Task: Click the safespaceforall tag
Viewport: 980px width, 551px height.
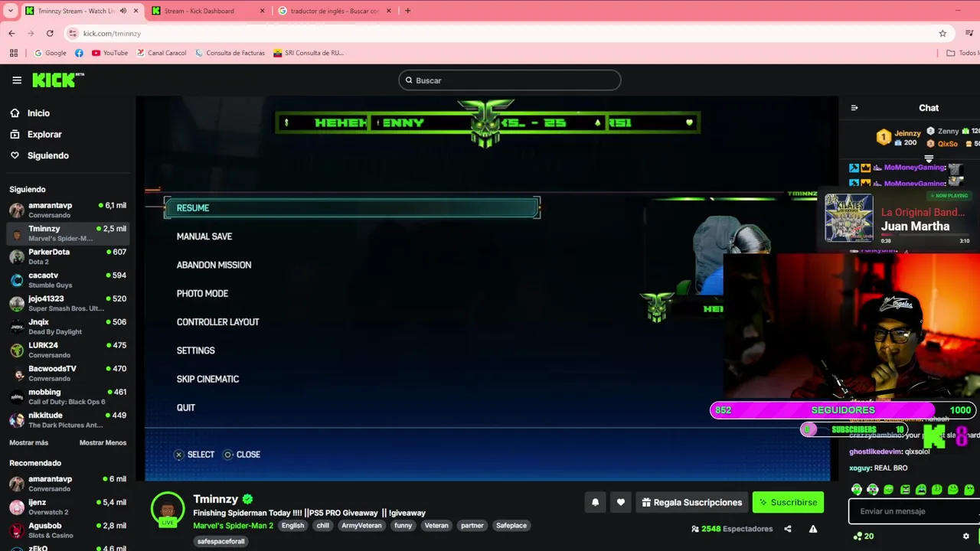Action: [220, 542]
